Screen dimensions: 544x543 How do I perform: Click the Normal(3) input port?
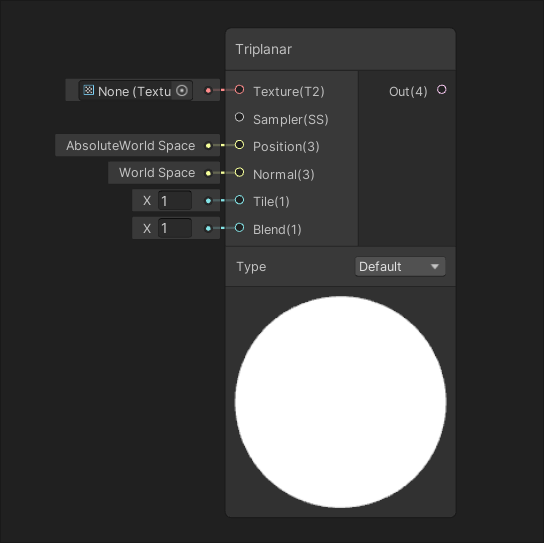coord(239,172)
